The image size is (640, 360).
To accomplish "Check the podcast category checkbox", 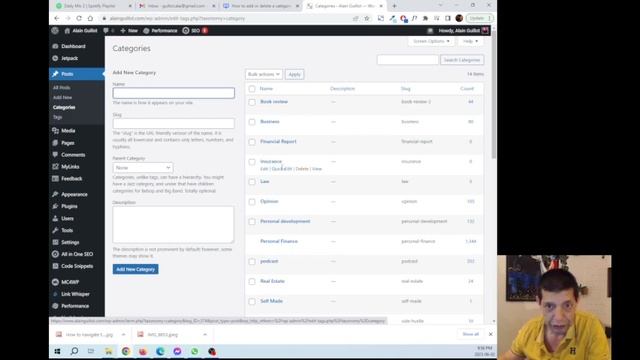I will click(252, 262).
